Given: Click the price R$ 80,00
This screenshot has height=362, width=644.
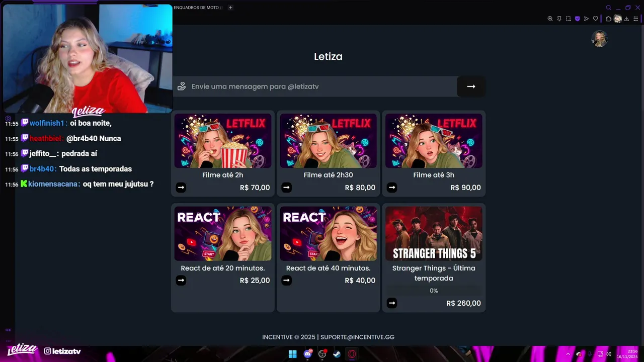Looking at the screenshot, I should [x=360, y=188].
